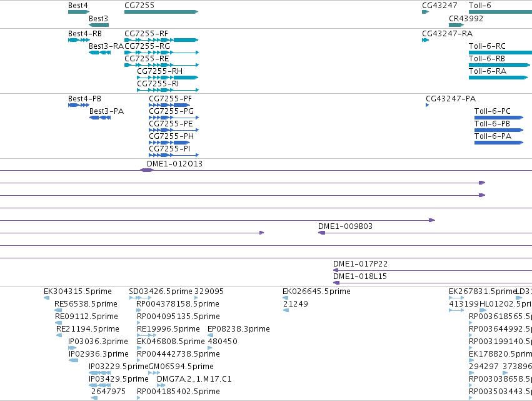Screen dimensions: 532x401
Task: Click the IP03229.5prime EST glyph
Action: [100, 373]
